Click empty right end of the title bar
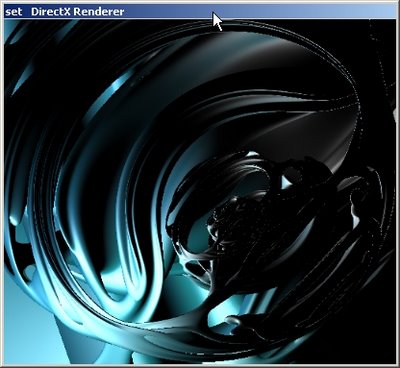Viewport: 400px width, 368px height. [x=317, y=12]
